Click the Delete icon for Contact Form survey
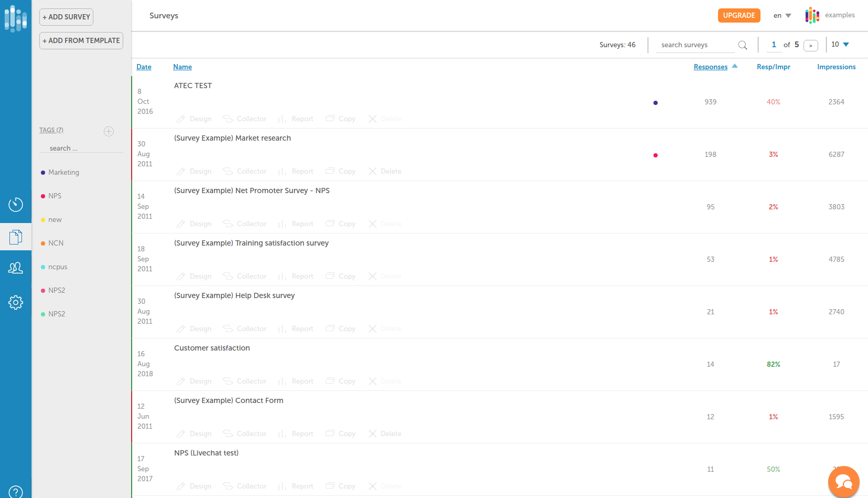The image size is (868, 498). [x=373, y=433]
